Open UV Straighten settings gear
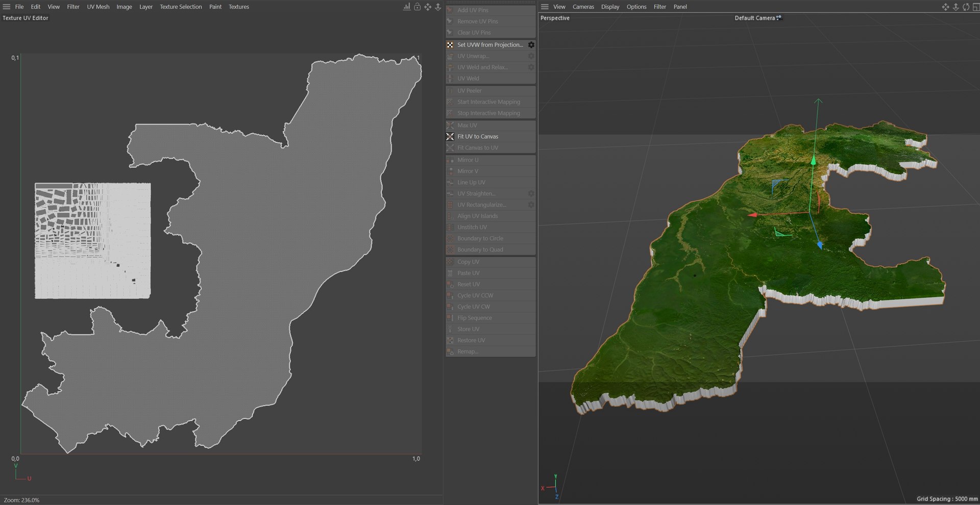 531,194
